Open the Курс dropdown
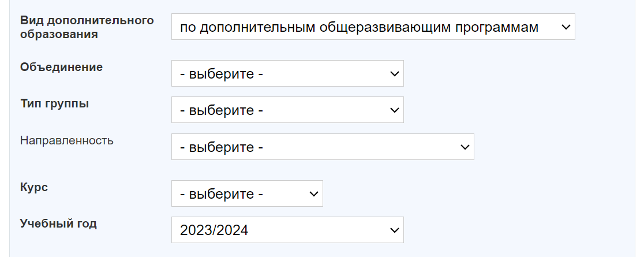The image size is (644, 257). click(x=246, y=194)
